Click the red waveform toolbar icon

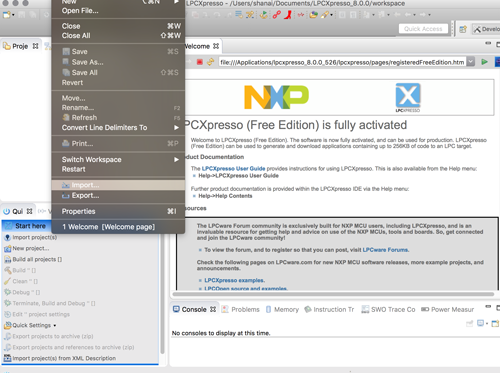click(301, 15)
